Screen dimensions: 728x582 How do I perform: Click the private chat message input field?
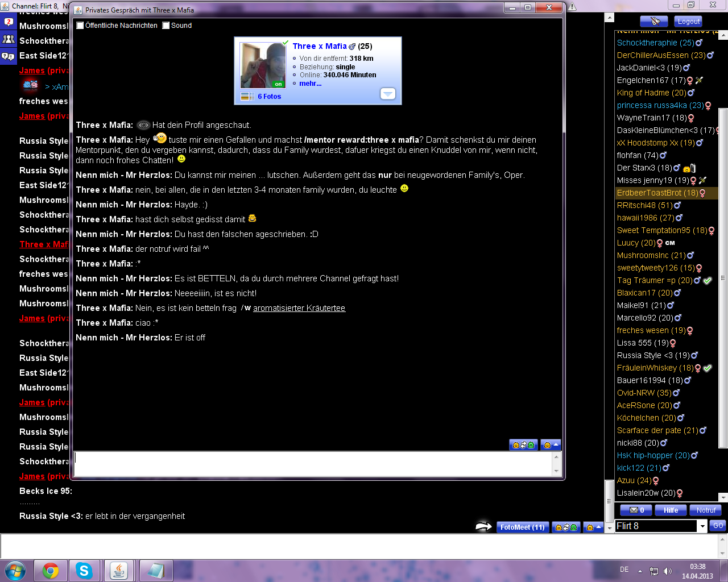313,464
